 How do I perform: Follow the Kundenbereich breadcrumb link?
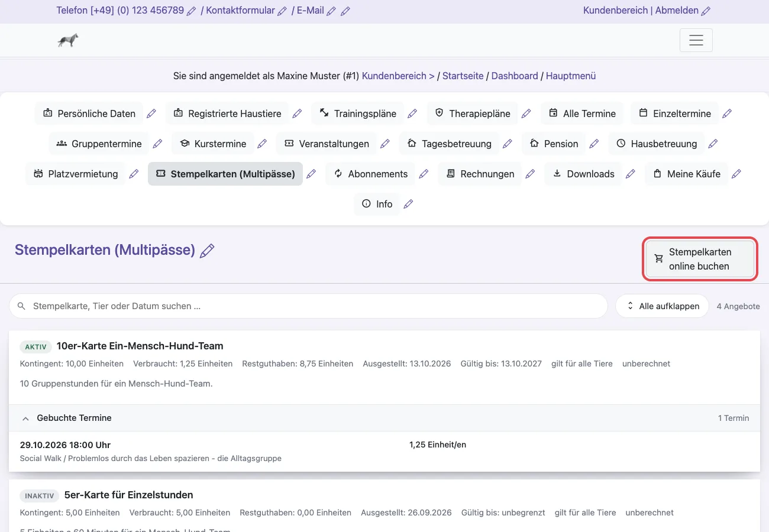pos(398,76)
